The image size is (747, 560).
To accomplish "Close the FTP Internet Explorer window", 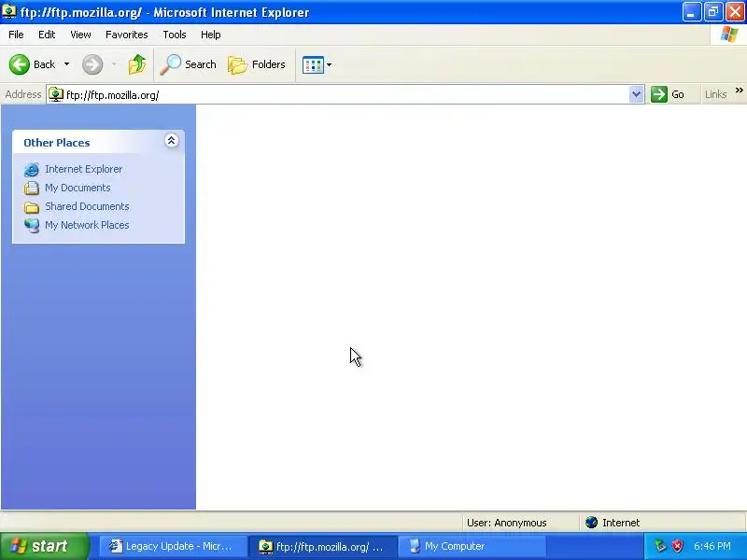I will click(735, 12).
